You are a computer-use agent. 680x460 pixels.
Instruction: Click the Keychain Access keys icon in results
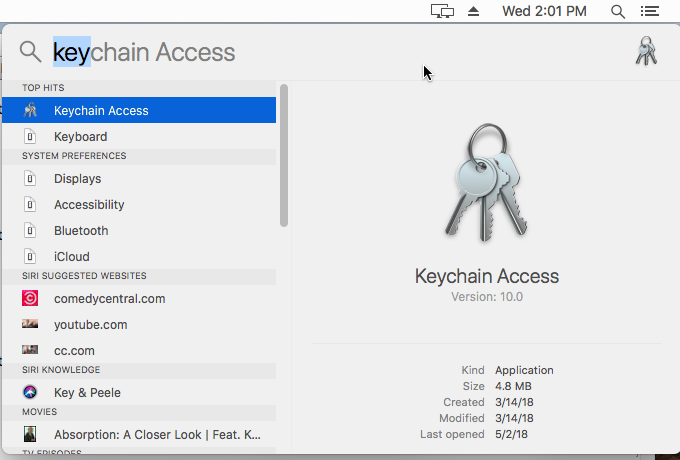tap(31, 110)
